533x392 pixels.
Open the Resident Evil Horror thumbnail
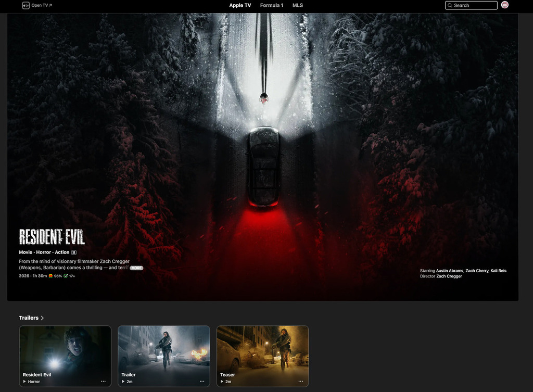pos(65,356)
